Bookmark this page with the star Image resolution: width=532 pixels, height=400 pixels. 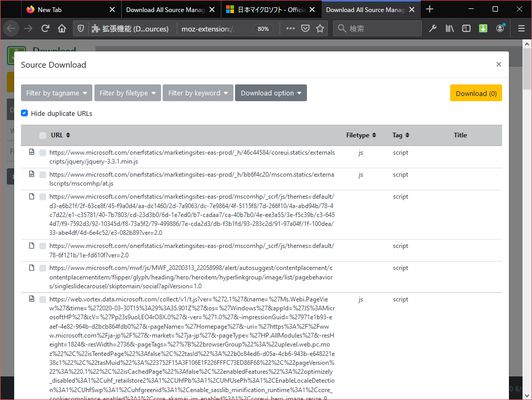(x=320, y=28)
